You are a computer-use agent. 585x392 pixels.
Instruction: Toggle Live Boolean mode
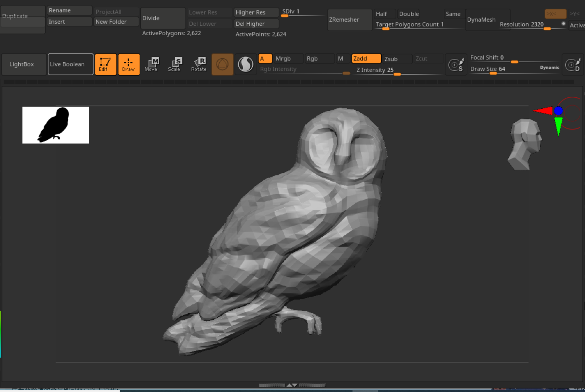point(70,64)
